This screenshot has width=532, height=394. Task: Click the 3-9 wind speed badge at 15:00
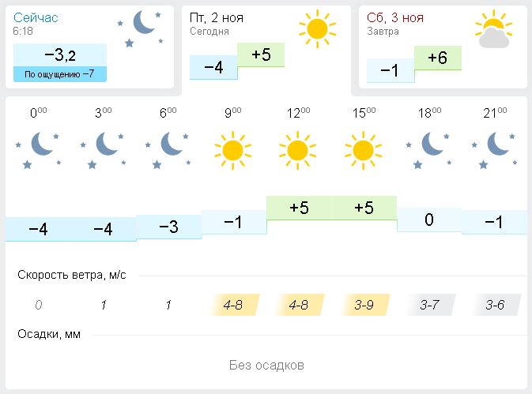pos(364,305)
